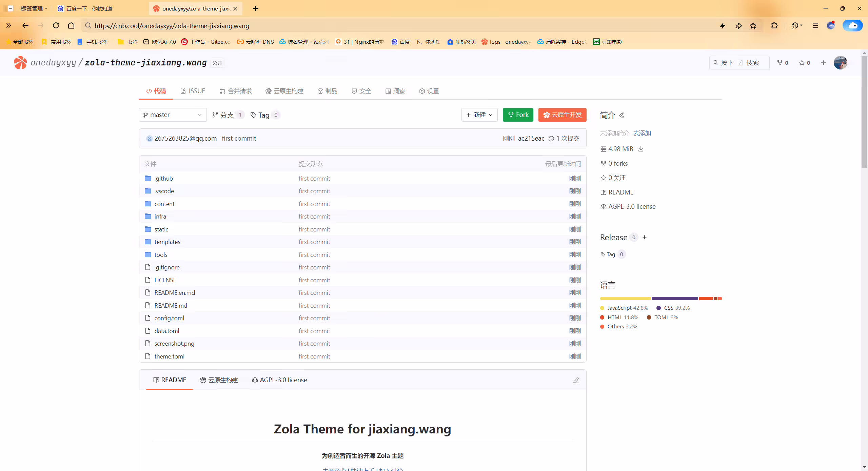The image size is (868, 471).
Task: Open AGPL-3.0 license link in sidebar
Action: point(628,206)
